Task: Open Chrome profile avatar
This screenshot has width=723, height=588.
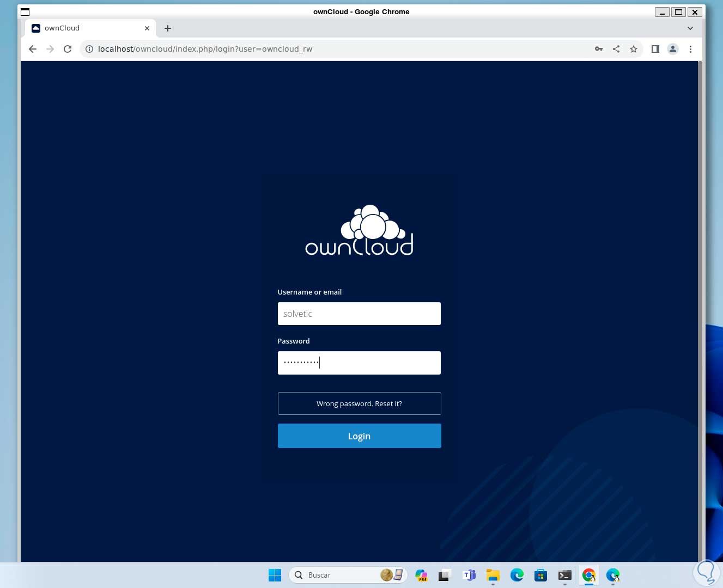Action: coord(673,49)
